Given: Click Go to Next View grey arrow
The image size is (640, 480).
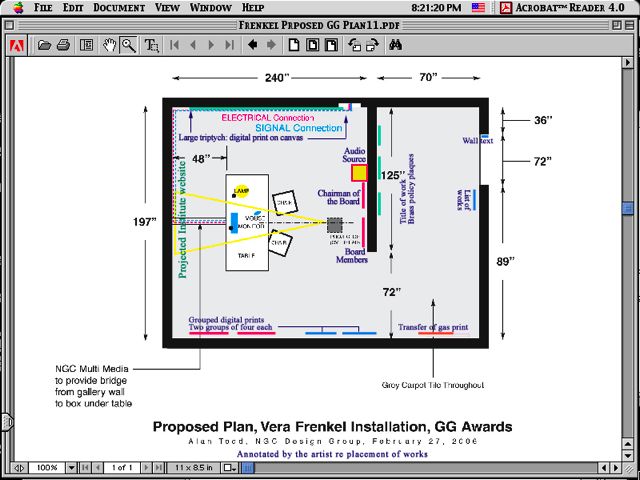Looking at the screenshot, I should [271, 44].
